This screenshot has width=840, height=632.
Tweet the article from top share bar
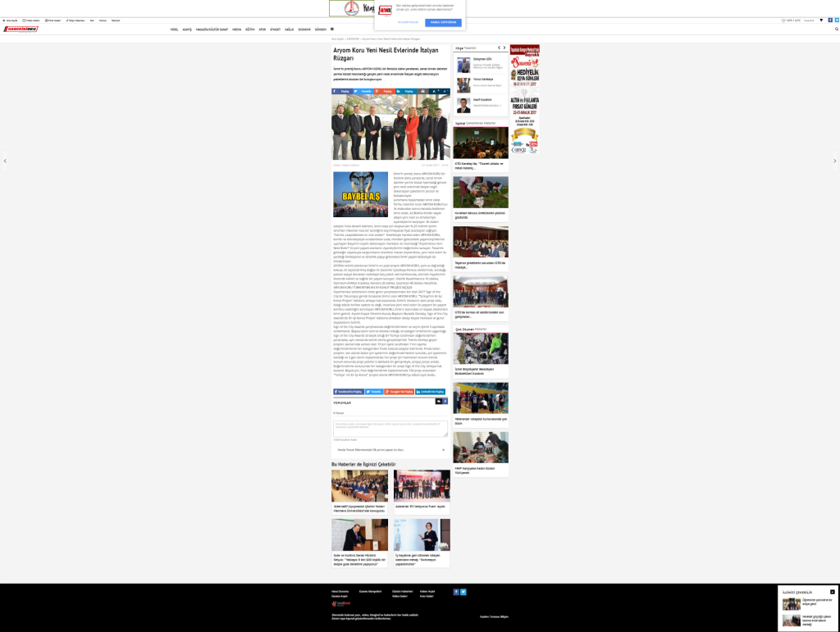[363, 91]
